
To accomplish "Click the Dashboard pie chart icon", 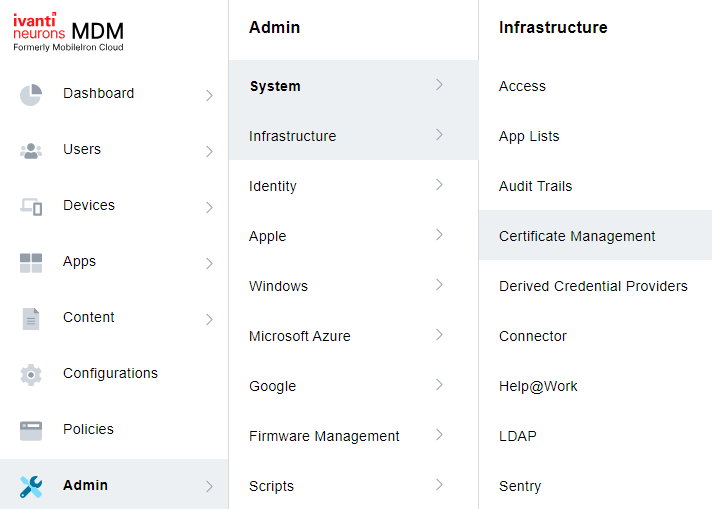I will pyautogui.click(x=31, y=94).
